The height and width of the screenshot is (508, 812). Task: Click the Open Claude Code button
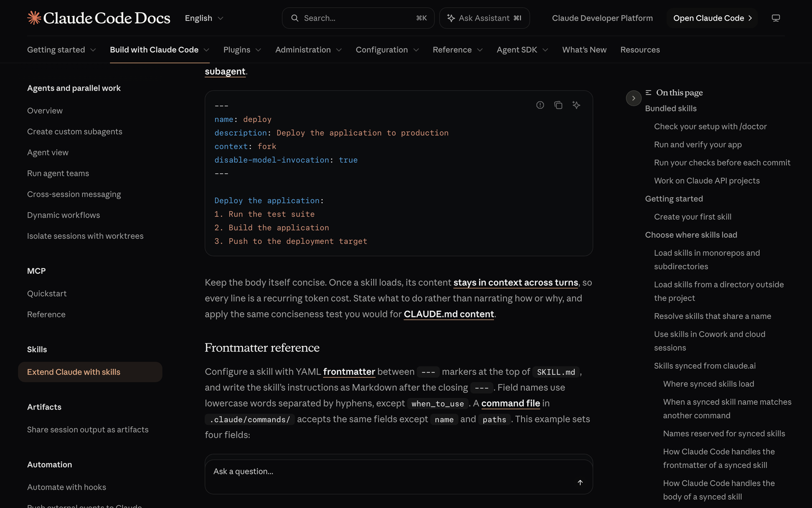712,18
